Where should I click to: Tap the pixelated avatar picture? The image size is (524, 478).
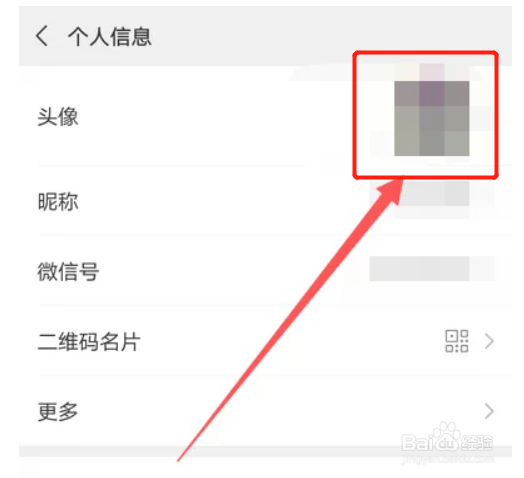coord(431,118)
